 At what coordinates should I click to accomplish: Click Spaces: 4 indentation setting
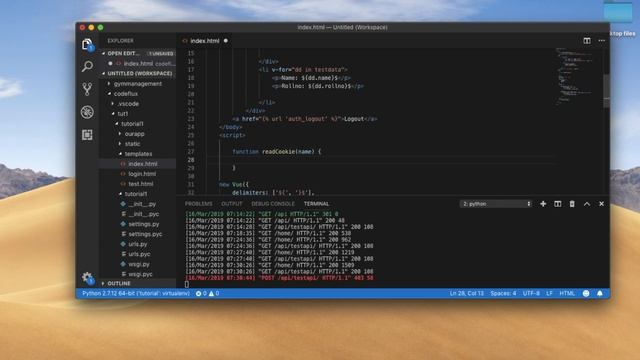click(503, 293)
